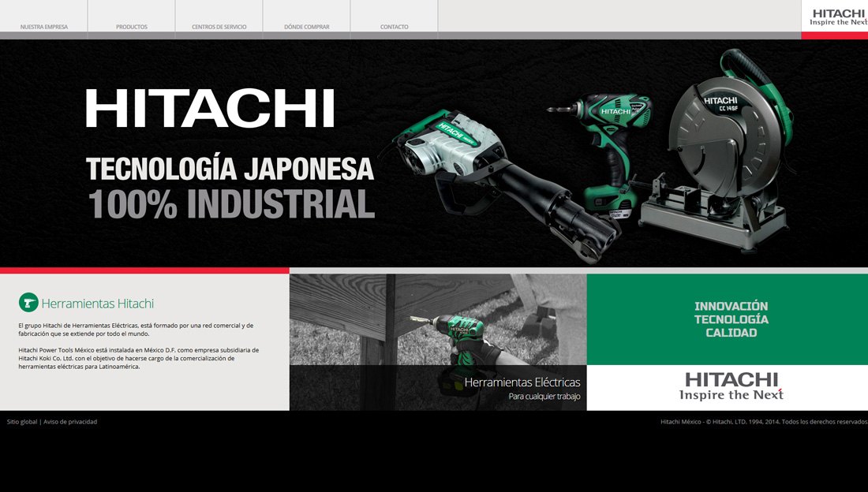Click the Hitachi México copyright notice
The height and width of the screenshot is (492, 868).
tap(764, 422)
